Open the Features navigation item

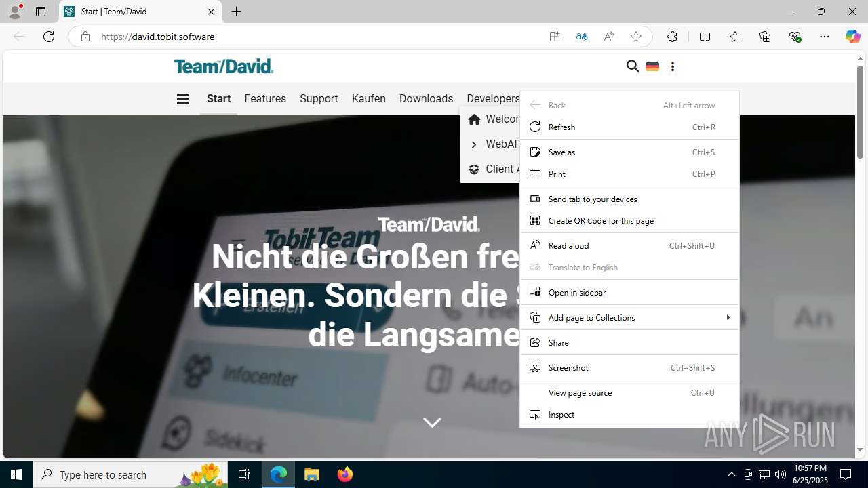(265, 98)
